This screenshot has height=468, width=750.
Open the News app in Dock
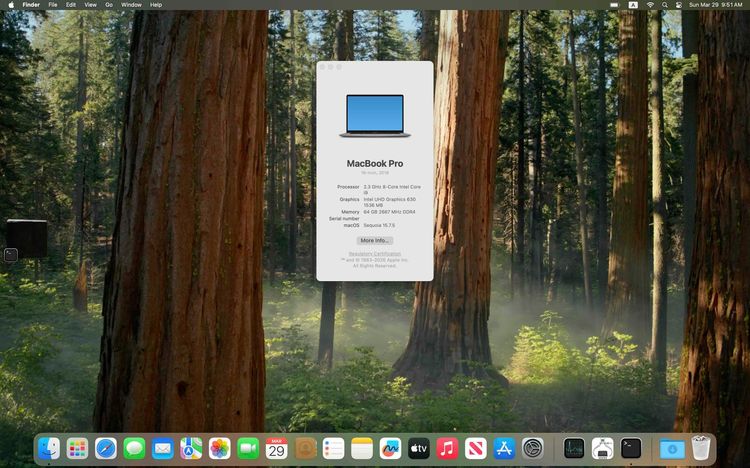click(475, 449)
